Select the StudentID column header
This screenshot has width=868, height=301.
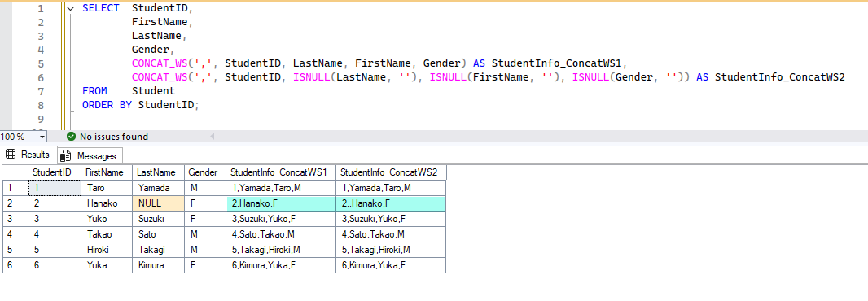pyautogui.click(x=55, y=172)
